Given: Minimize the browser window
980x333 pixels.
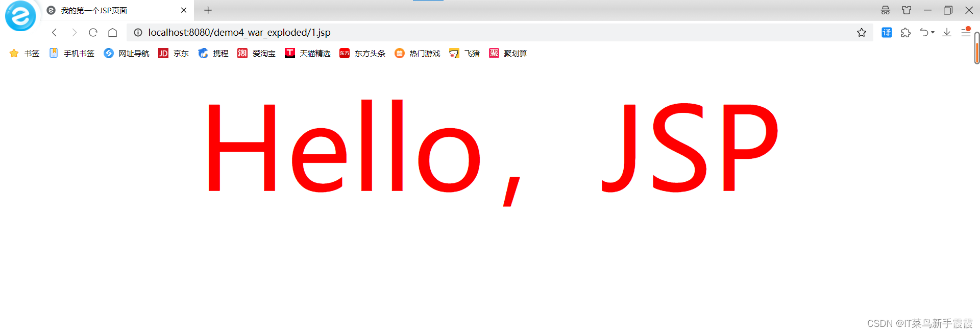Looking at the screenshot, I should [x=927, y=10].
